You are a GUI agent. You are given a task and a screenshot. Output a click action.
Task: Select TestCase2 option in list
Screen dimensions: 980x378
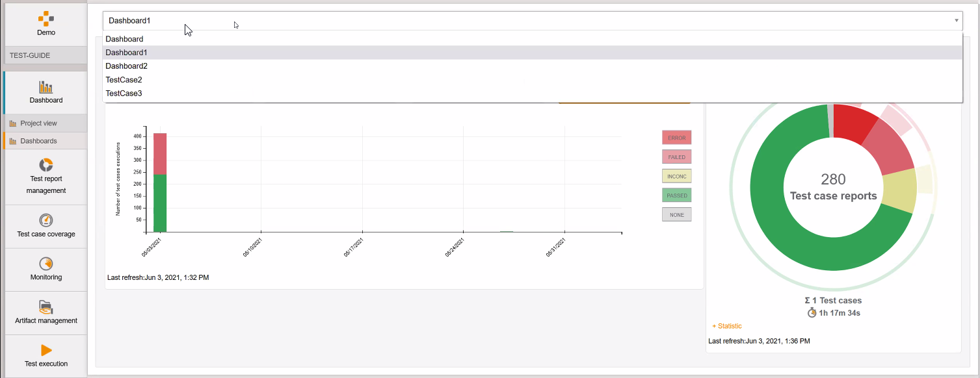124,80
